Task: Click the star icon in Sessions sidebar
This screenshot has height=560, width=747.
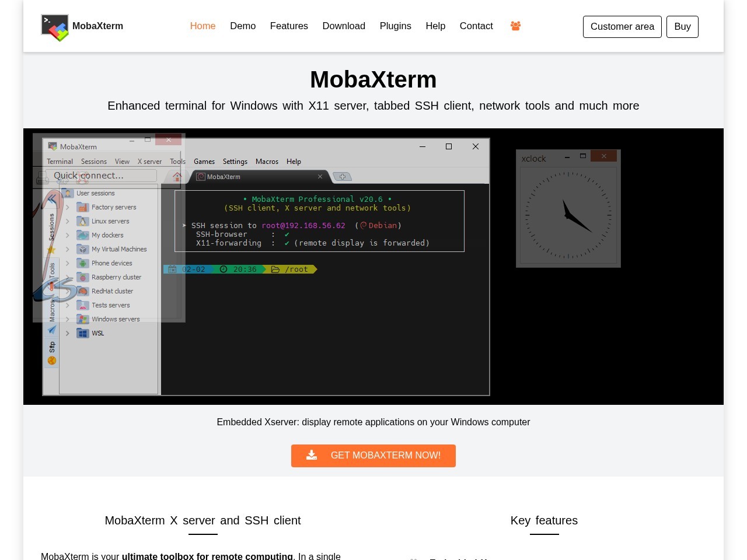Action: tap(51, 249)
